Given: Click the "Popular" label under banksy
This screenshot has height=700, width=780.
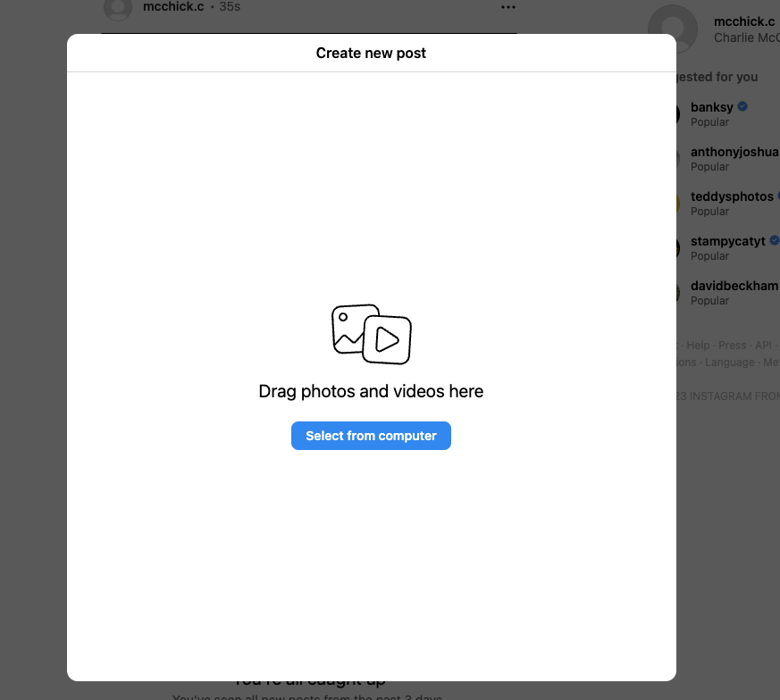Looking at the screenshot, I should click(x=709, y=121).
